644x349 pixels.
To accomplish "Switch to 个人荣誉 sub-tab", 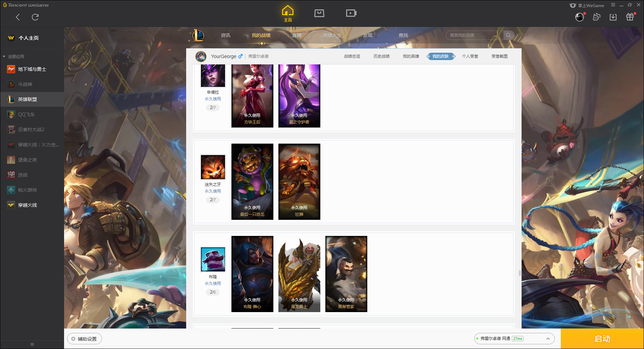I will point(470,56).
